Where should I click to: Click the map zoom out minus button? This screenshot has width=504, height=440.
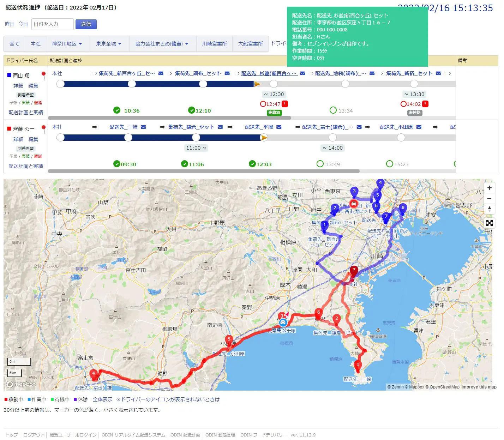pos(489,198)
